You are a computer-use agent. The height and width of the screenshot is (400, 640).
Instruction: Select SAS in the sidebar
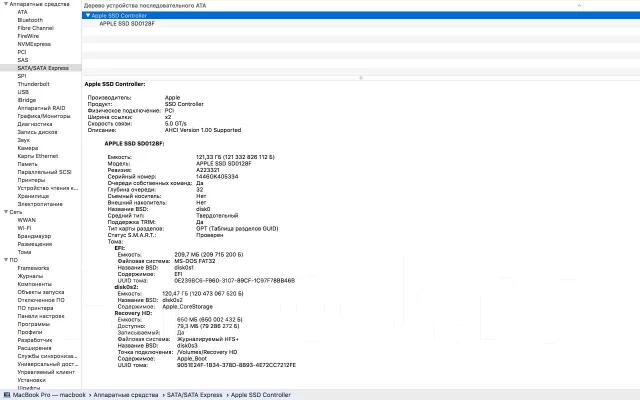click(x=23, y=60)
